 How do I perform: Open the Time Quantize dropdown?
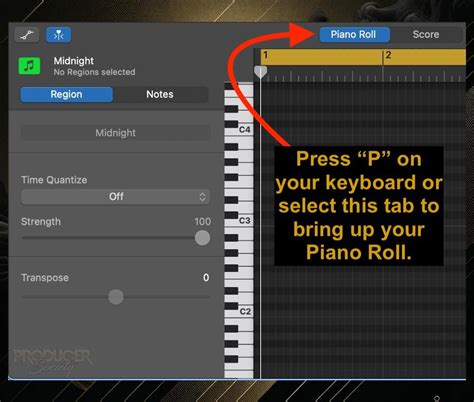(x=115, y=197)
